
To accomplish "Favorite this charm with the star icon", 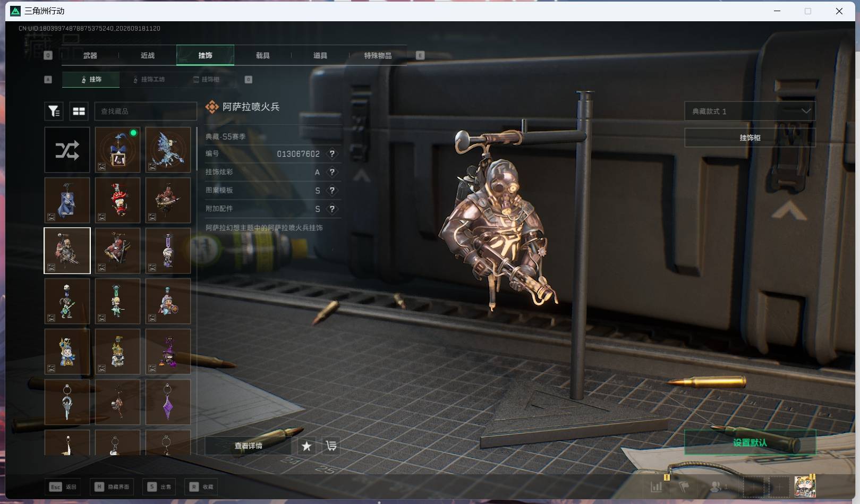I will [x=306, y=446].
